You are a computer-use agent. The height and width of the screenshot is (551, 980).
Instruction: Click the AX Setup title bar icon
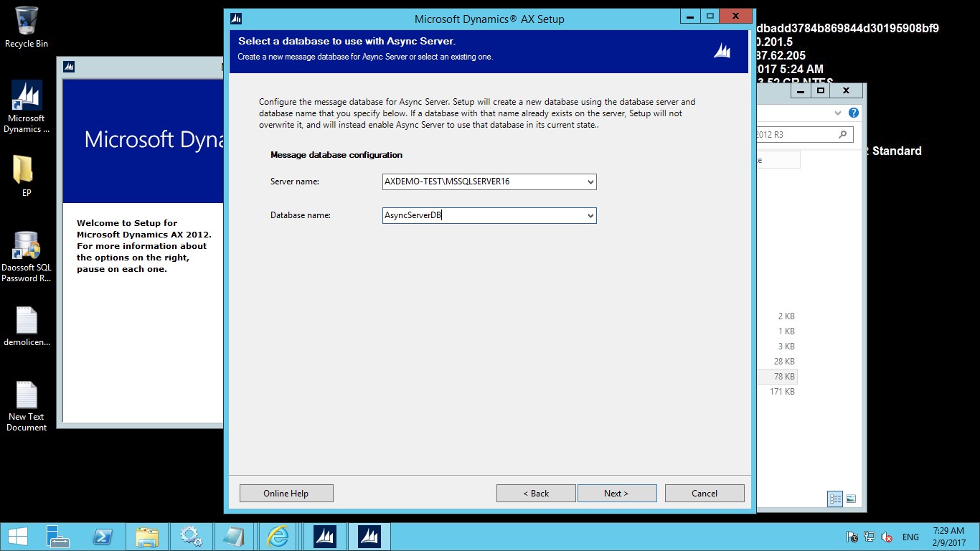[x=236, y=19]
